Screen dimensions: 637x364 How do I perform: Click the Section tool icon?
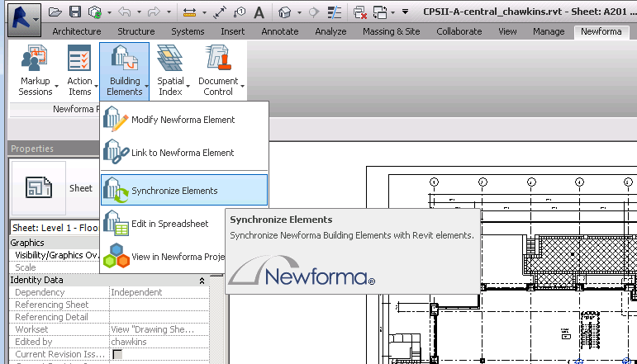[x=314, y=12]
